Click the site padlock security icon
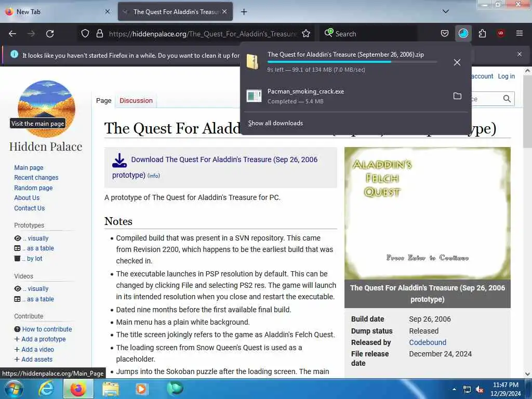The height and width of the screenshot is (399, 532). coord(99,34)
